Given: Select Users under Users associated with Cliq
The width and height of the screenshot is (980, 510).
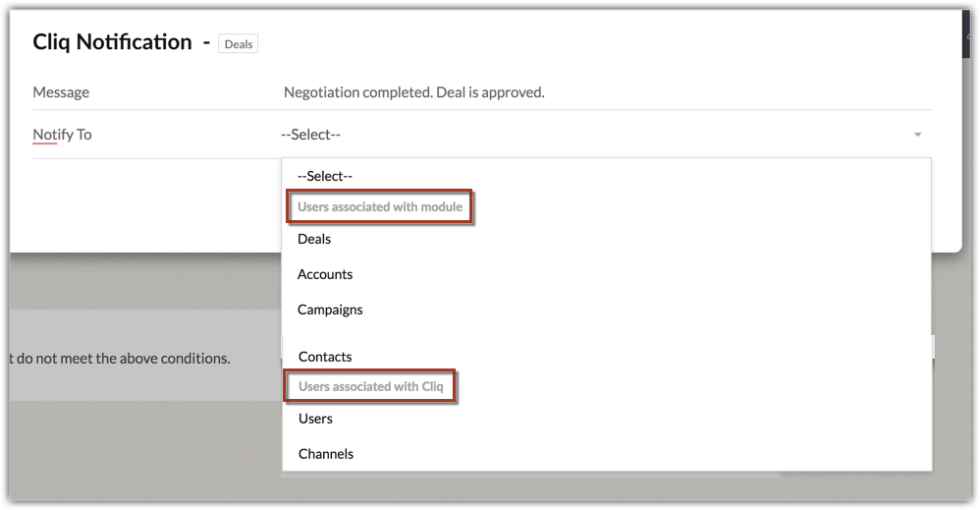Looking at the screenshot, I should point(315,418).
